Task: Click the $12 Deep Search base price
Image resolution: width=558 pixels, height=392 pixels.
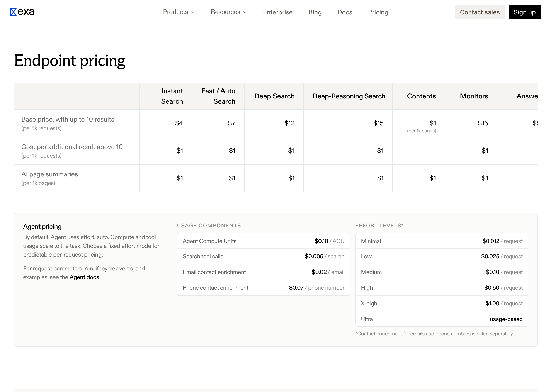Action: pyautogui.click(x=289, y=123)
